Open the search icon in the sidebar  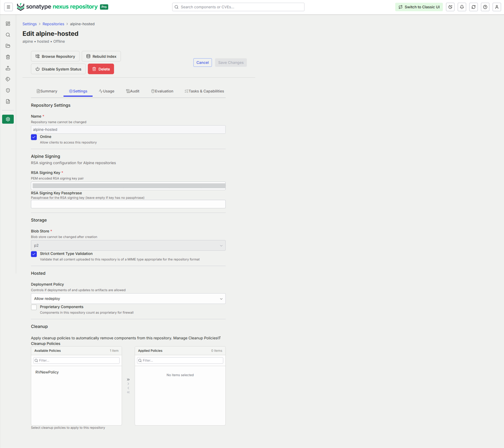click(x=8, y=35)
